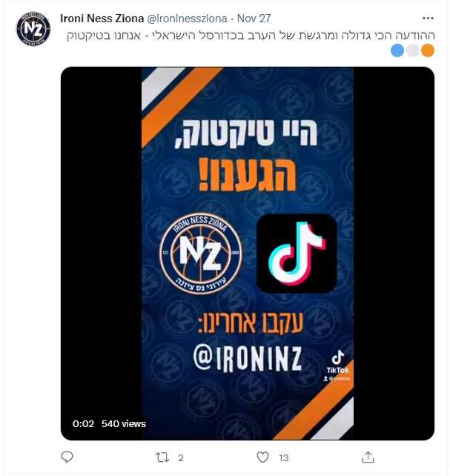This screenshot has height=476, width=450.
Task: Click the @IRONINZ handle text in video
Action: tap(248, 358)
